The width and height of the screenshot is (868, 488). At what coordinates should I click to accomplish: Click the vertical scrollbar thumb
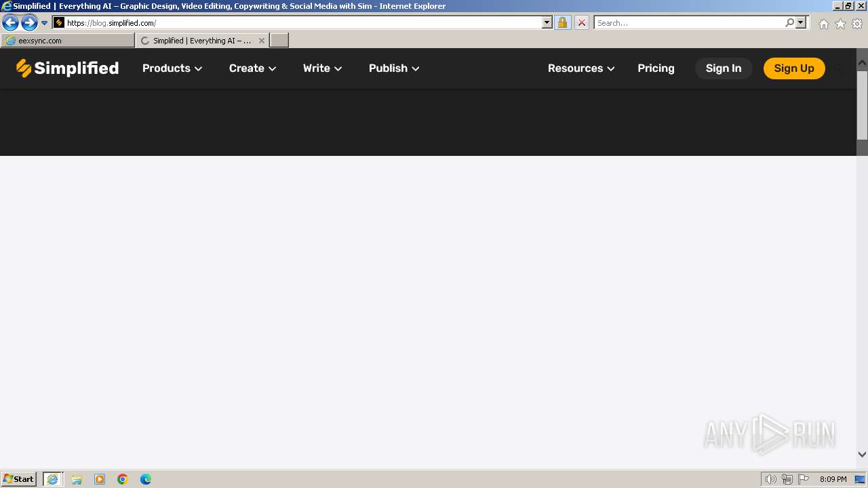(x=863, y=105)
